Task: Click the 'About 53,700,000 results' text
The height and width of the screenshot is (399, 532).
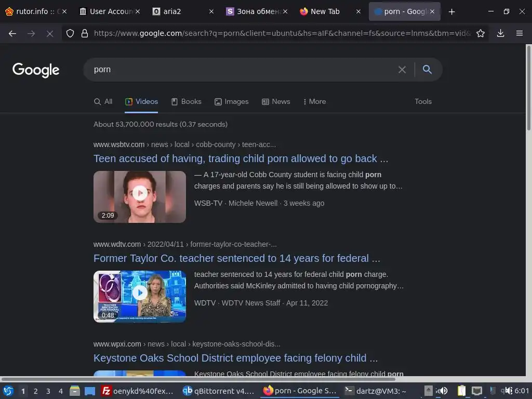Action: (x=161, y=124)
